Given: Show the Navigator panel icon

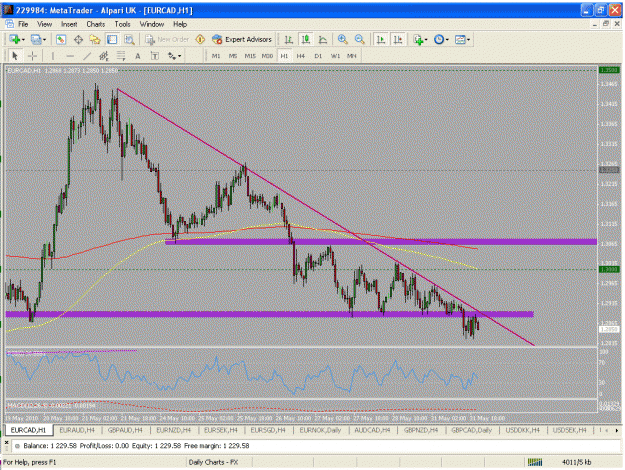Looking at the screenshot, I should (x=95, y=39).
